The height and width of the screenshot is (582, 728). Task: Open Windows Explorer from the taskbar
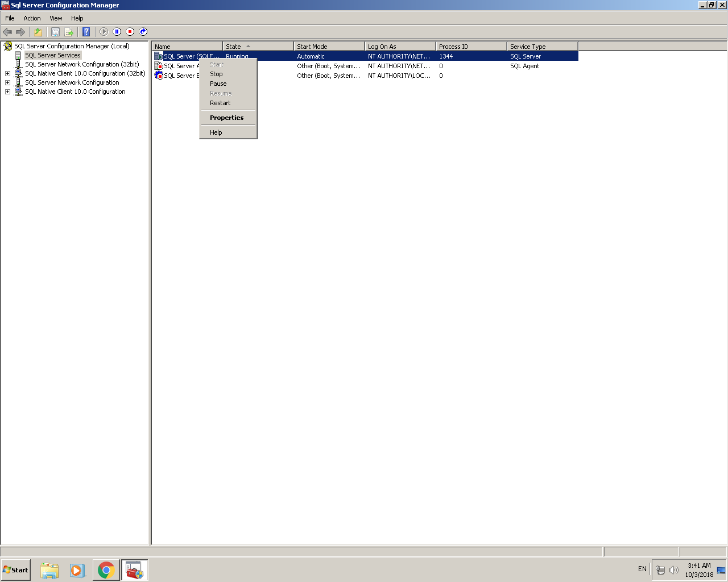click(49, 570)
